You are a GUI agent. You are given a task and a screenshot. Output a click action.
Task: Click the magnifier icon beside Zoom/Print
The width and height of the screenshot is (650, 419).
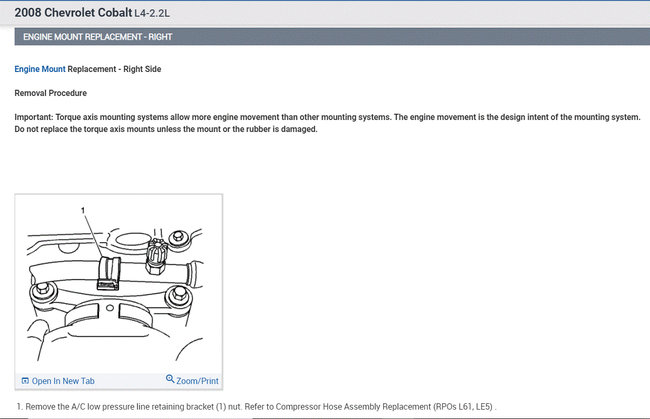pos(170,379)
